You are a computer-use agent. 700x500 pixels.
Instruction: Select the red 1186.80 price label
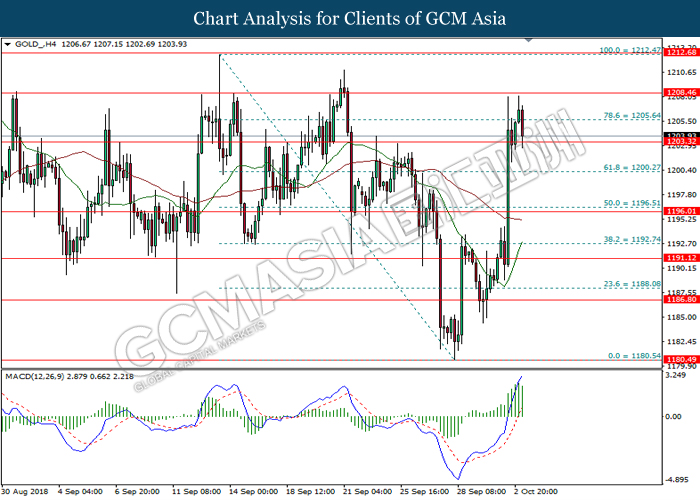click(x=681, y=300)
